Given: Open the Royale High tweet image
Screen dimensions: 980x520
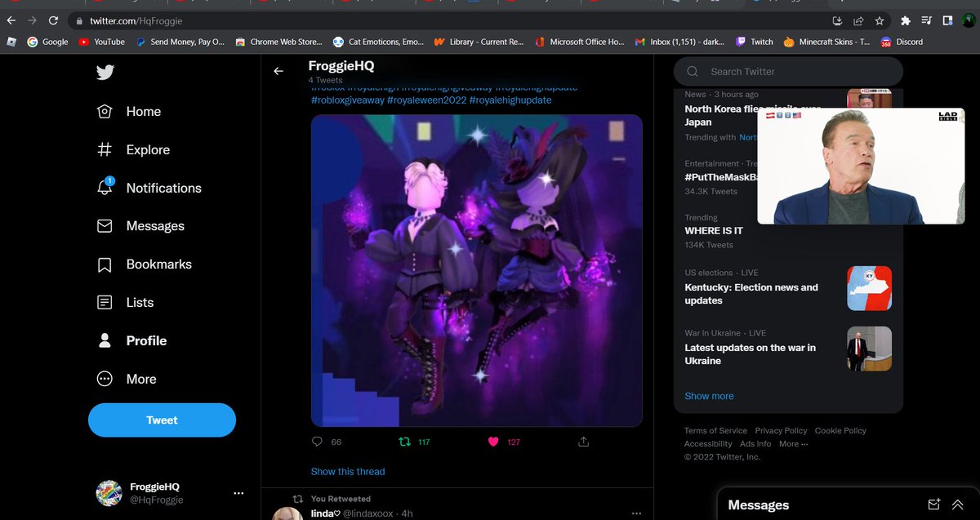Looking at the screenshot, I should coord(476,270).
